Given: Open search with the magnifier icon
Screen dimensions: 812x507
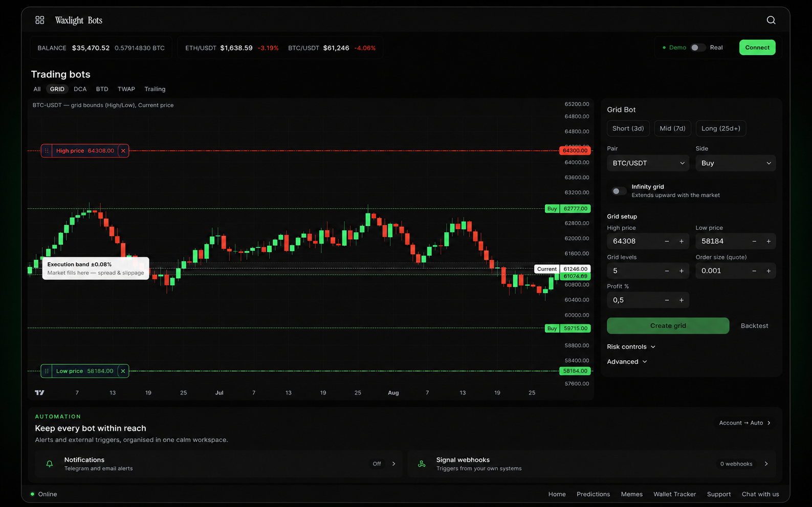Looking at the screenshot, I should (x=771, y=20).
